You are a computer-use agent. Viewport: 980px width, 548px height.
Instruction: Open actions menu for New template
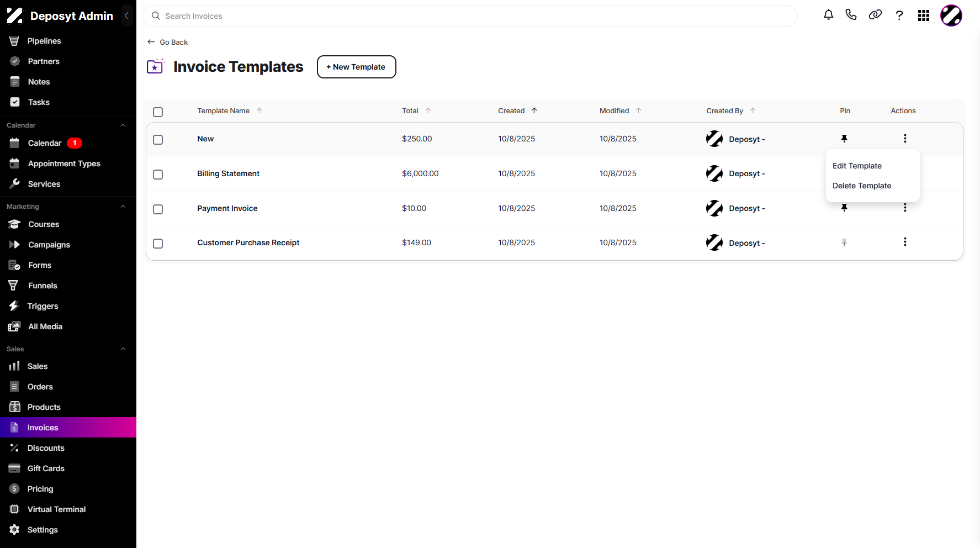pos(905,138)
